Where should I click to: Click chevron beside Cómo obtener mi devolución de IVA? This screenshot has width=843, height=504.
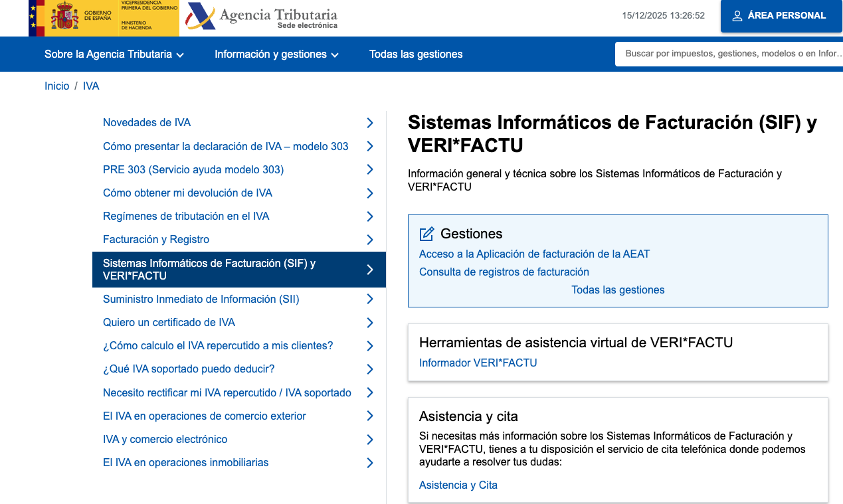point(370,193)
